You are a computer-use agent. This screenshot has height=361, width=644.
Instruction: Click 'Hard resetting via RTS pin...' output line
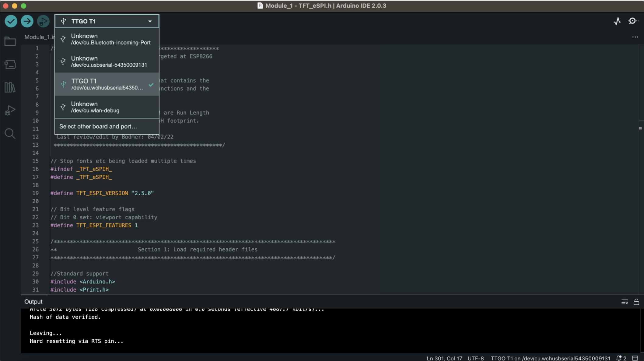click(76, 341)
